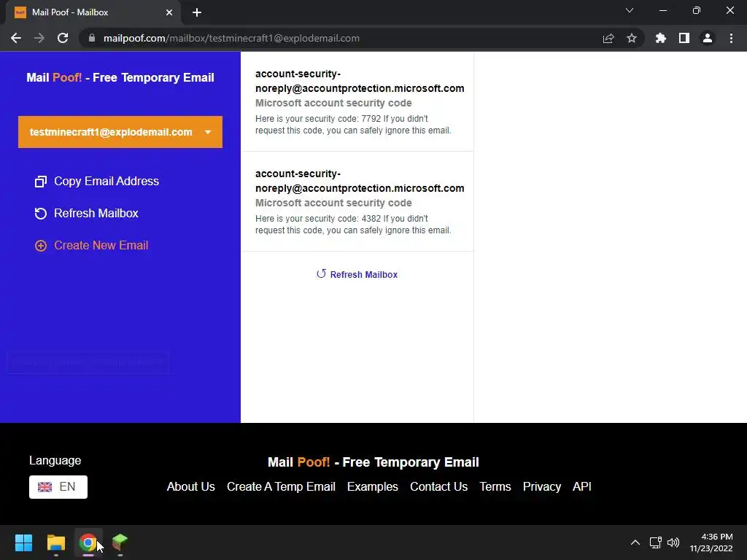Viewport: 747px width, 560px height.
Task: Click the address bar URL
Action: (x=231, y=38)
